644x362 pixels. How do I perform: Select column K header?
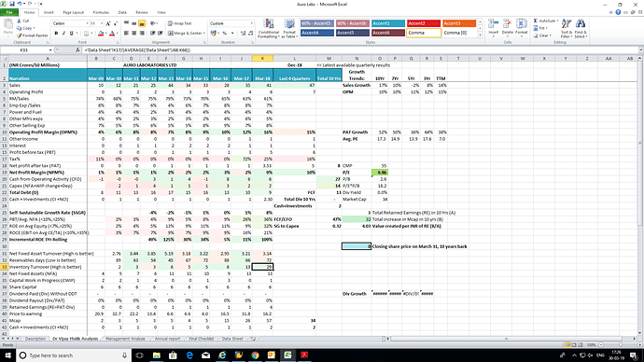[262, 58]
